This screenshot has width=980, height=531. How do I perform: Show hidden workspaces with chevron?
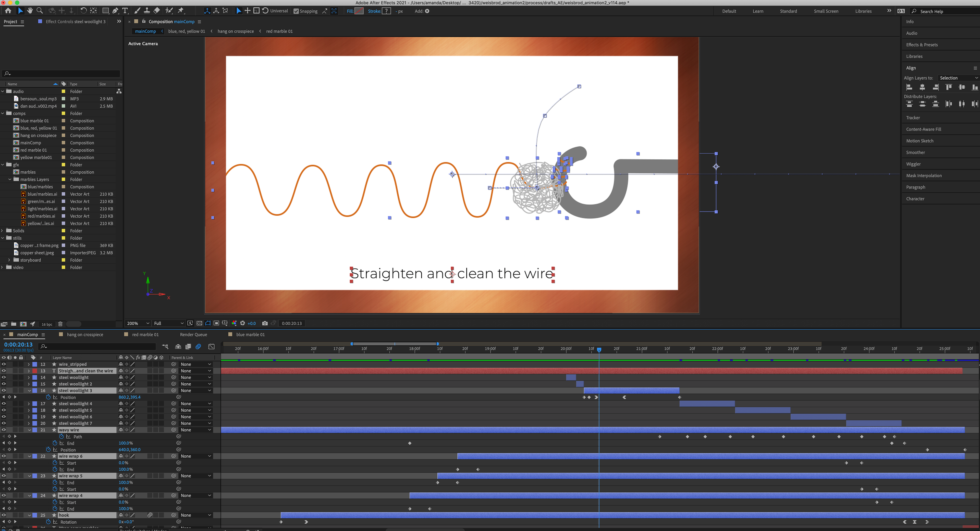(x=889, y=11)
